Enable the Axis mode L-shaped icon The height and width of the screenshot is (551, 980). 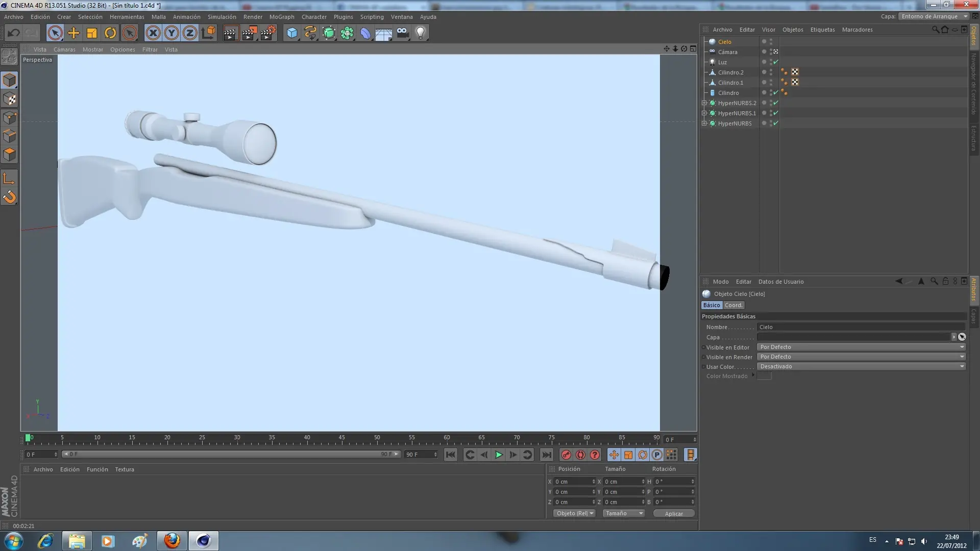click(10, 178)
